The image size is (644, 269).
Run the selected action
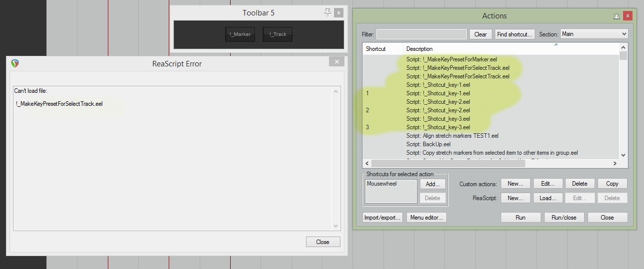click(x=521, y=218)
